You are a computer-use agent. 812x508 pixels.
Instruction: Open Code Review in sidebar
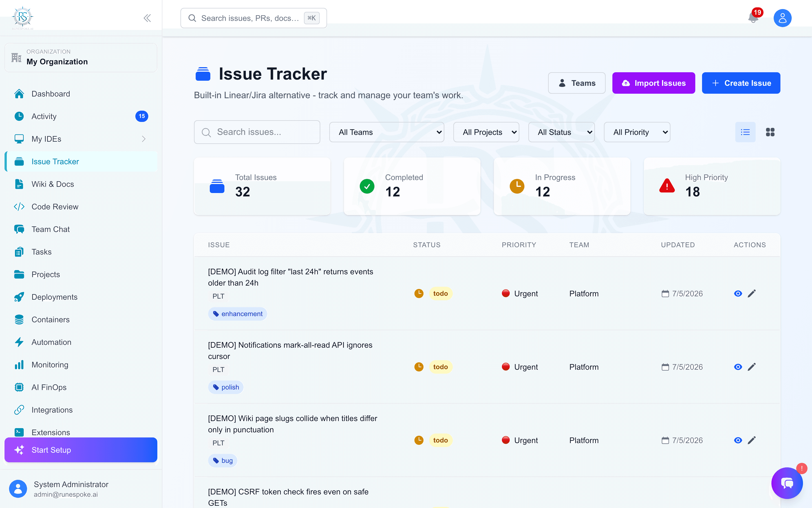[81, 207]
